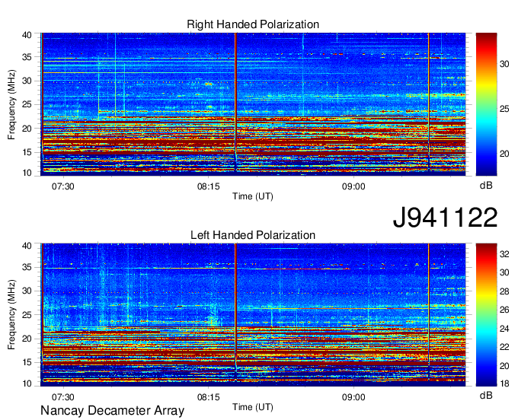Click the 35 MHz tick on top plot
The width and height of the screenshot is (518, 420).
(27, 57)
